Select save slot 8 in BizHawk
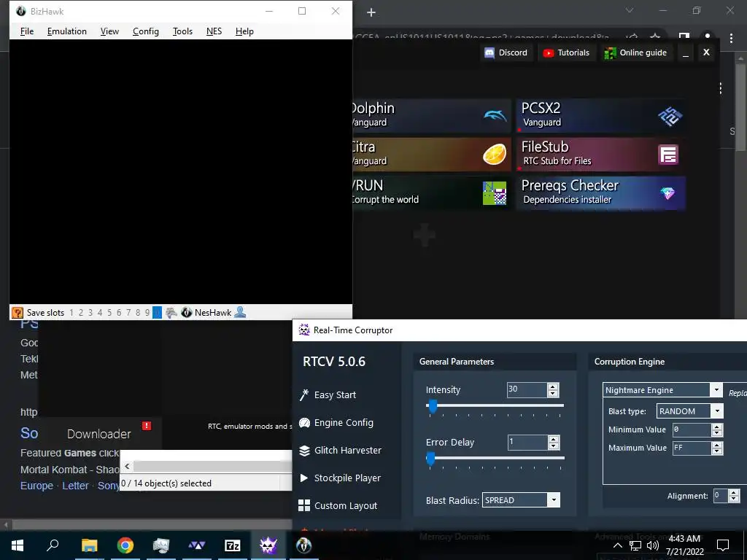Screen dimensions: 747x560 [x=138, y=312]
